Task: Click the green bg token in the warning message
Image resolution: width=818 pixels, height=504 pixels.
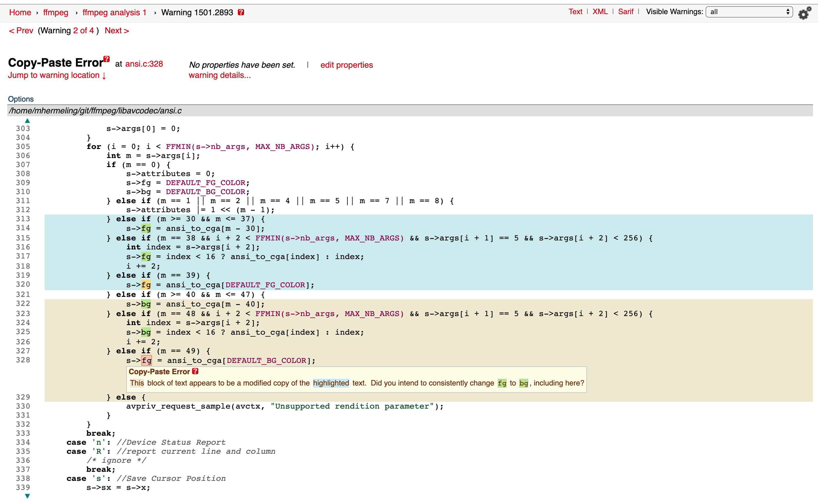Action: [524, 383]
